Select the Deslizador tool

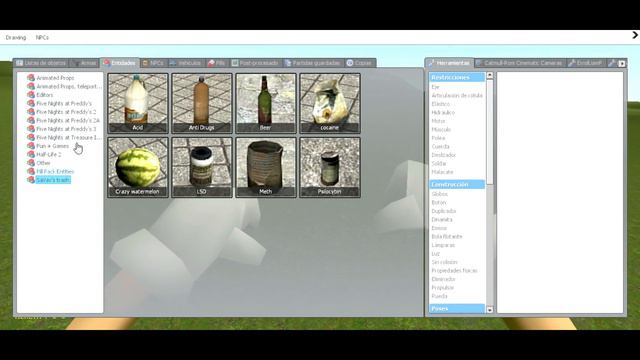point(444,155)
